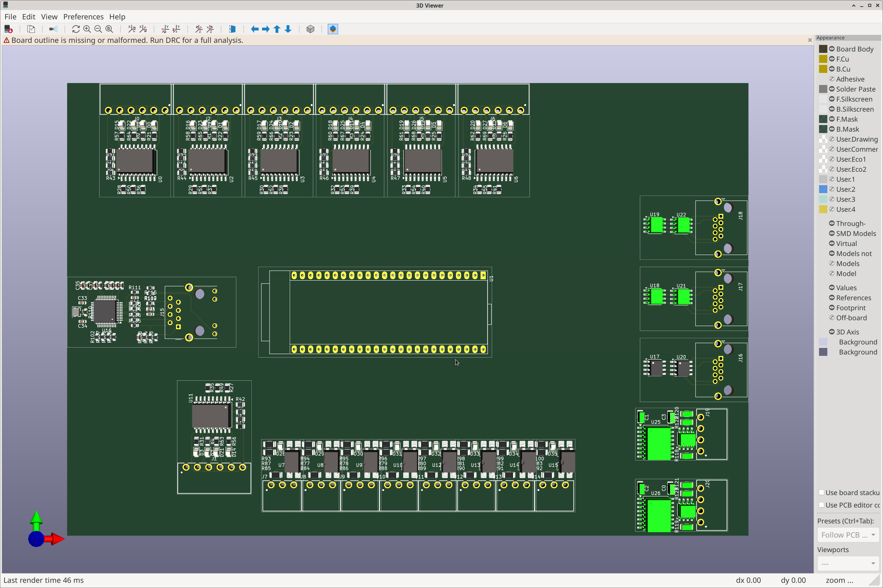The width and height of the screenshot is (883, 588).
Task: Toggle the appearance manager layers icon
Action: pos(333,29)
